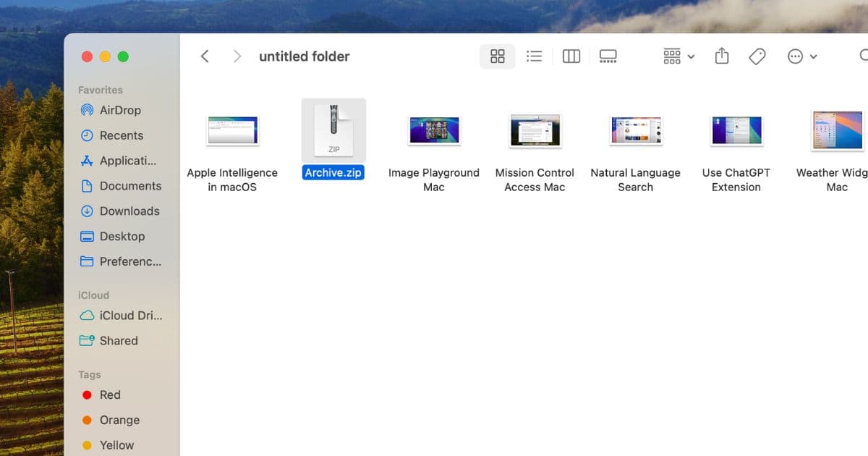868x456 pixels.
Task: Switch to column view
Action: tap(571, 56)
